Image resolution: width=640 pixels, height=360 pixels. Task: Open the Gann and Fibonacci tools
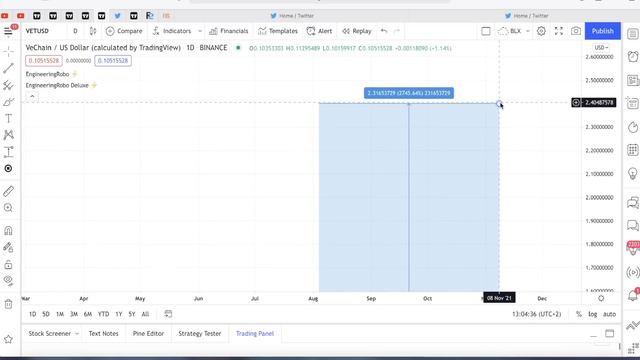coord(8,85)
